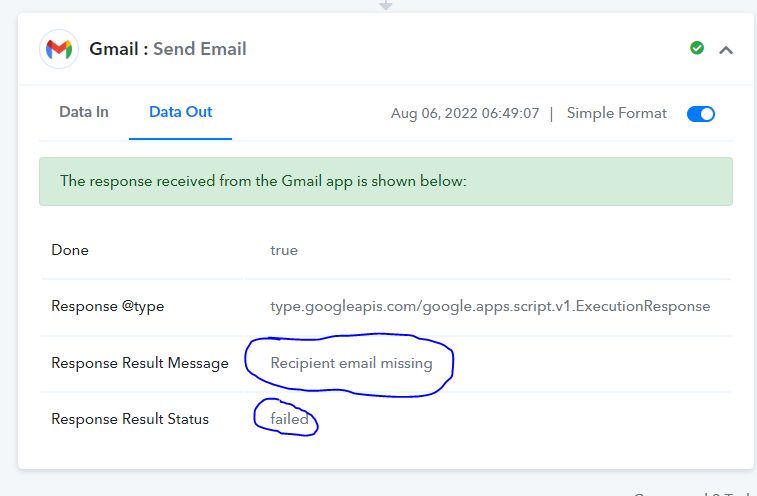The image size is (757, 496).
Task: Click the partially visible text at bottom right
Action: pos(694,494)
